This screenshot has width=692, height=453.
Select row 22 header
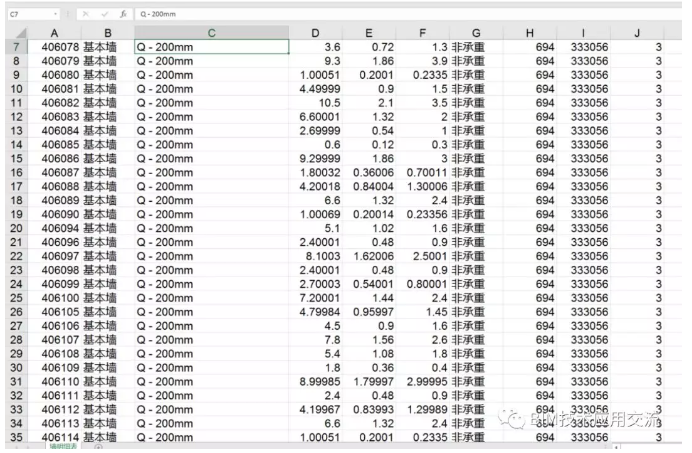coord(16,256)
